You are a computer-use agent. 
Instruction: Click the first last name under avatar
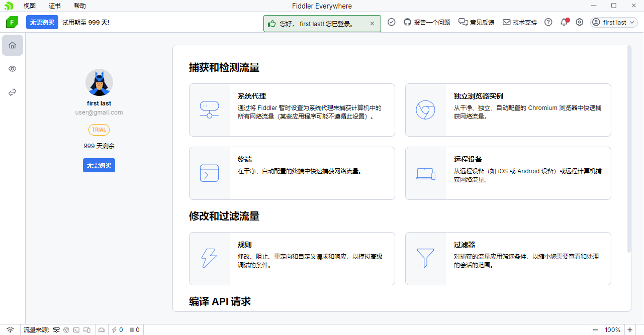pyautogui.click(x=99, y=103)
